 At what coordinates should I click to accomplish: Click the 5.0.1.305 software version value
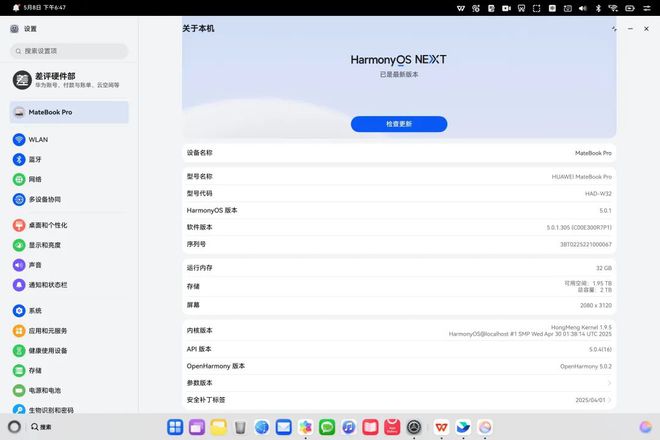coord(579,227)
